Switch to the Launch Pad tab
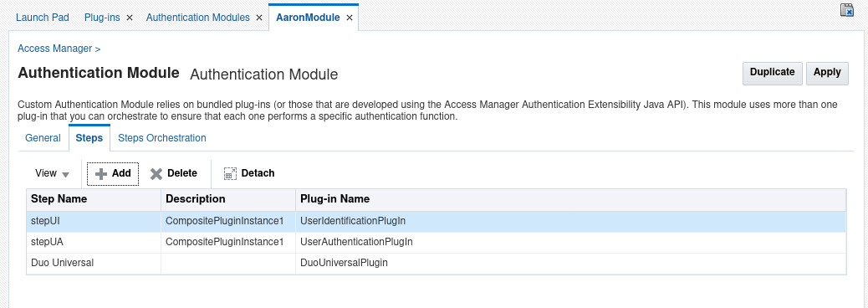Viewport: 868px width, 308px height. click(43, 18)
